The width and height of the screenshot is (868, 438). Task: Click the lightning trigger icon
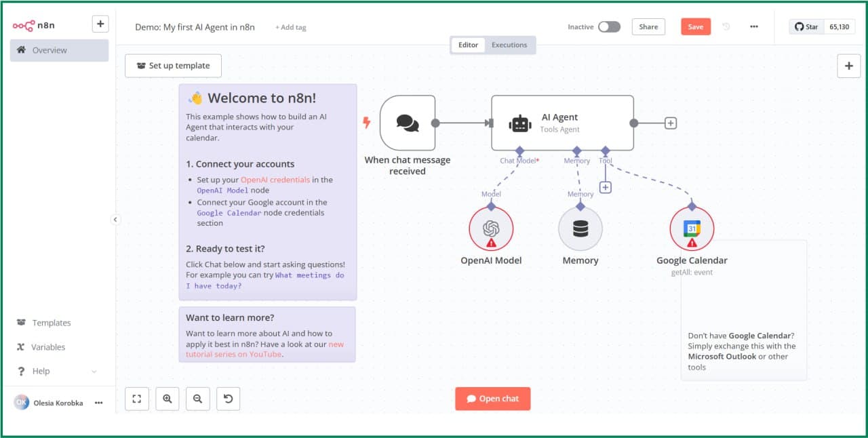[367, 123]
